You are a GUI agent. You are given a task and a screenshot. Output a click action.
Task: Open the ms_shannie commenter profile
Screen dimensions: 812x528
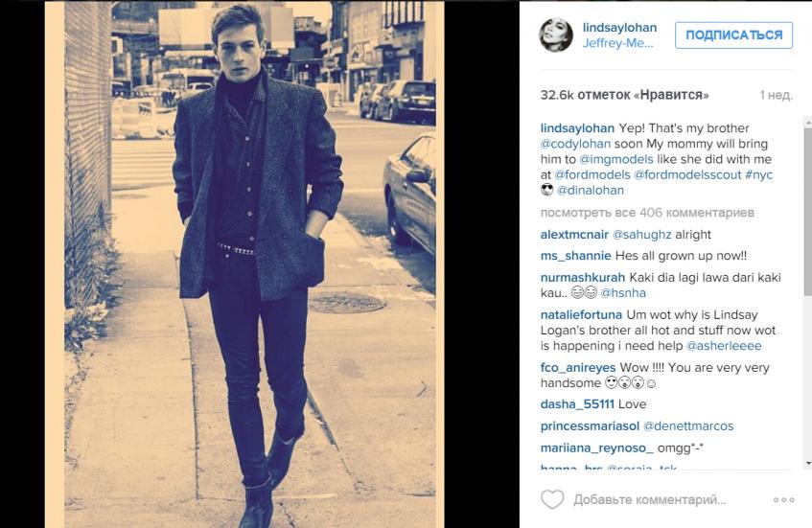[576, 256]
